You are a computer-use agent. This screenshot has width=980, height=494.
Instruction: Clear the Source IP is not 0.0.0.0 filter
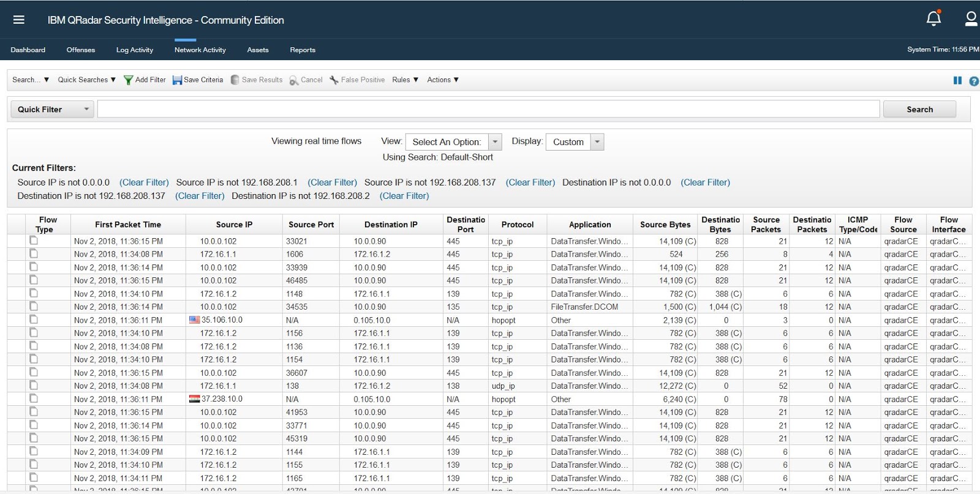click(144, 182)
